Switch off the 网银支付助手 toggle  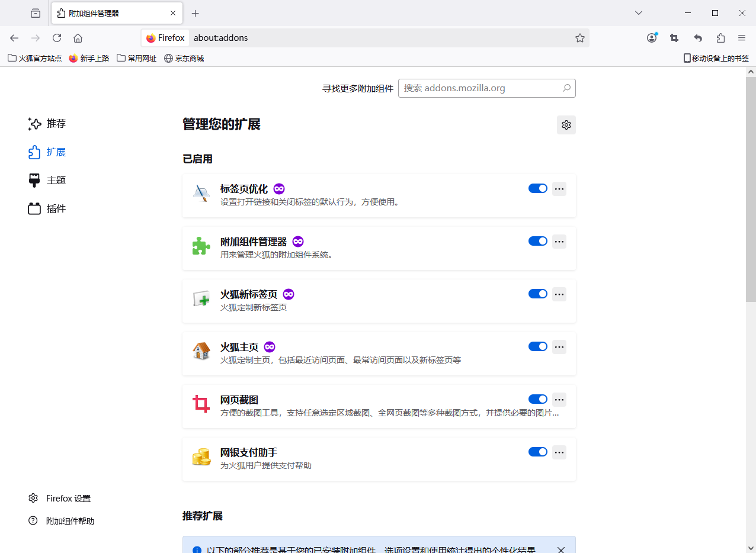pos(538,452)
